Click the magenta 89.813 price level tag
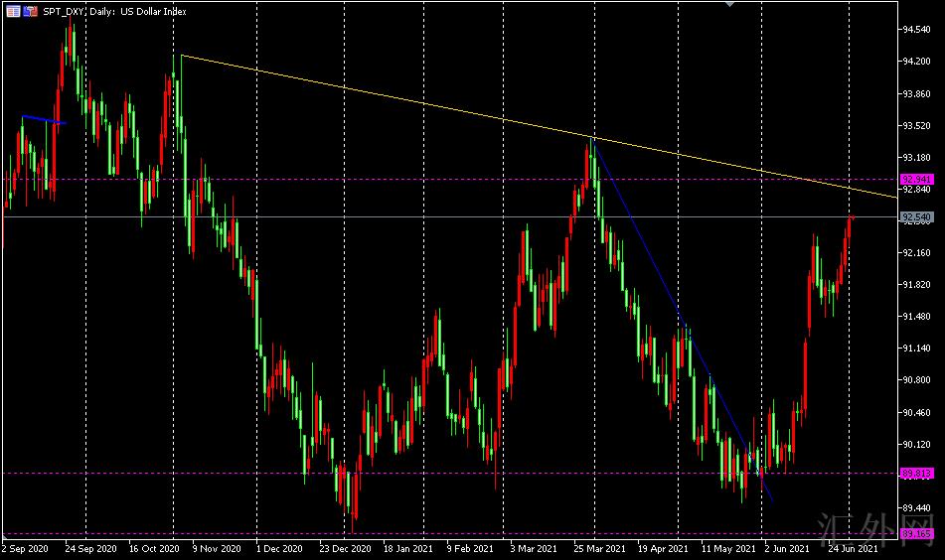 [x=916, y=474]
